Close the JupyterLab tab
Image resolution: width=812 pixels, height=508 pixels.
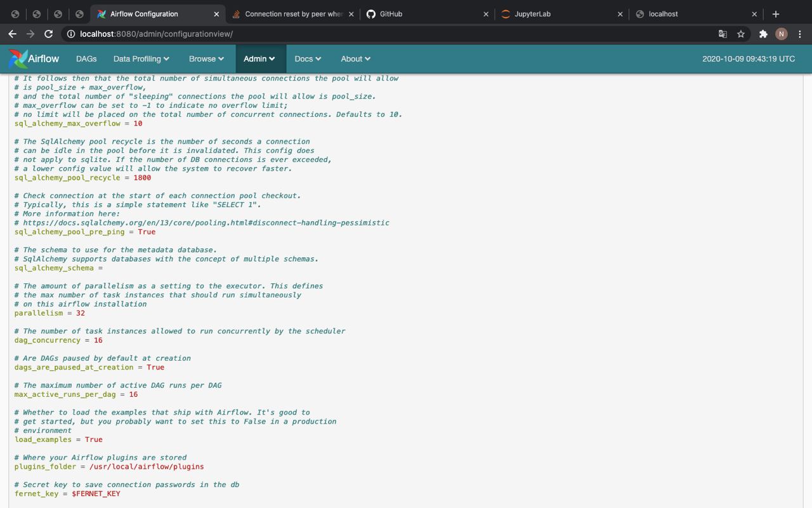[620, 14]
